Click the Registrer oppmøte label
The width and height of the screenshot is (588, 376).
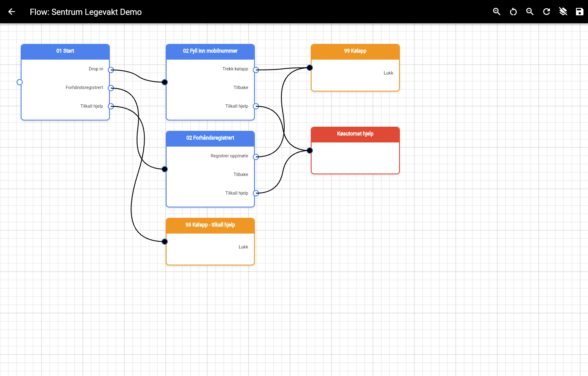[229, 156]
